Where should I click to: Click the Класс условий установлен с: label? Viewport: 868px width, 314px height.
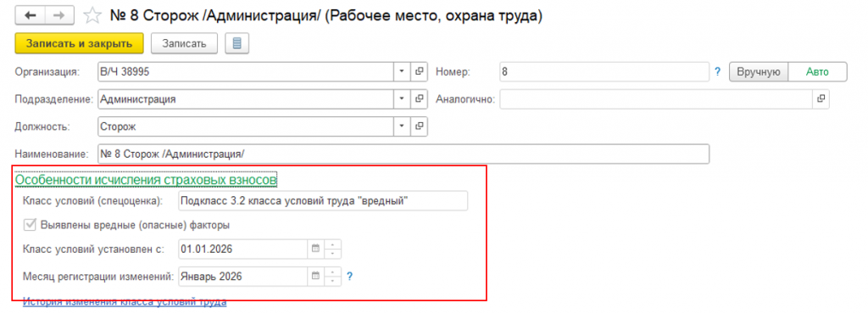click(94, 250)
